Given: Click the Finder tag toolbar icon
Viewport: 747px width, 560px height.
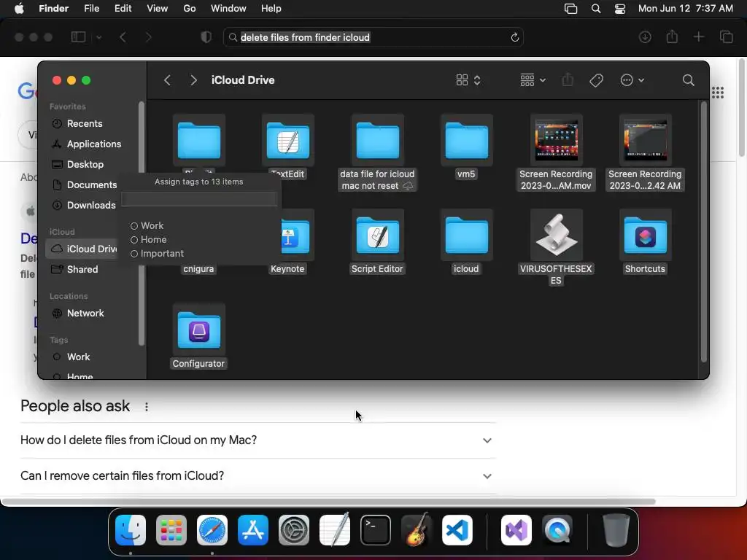Looking at the screenshot, I should pyautogui.click(x=596, y=80).
